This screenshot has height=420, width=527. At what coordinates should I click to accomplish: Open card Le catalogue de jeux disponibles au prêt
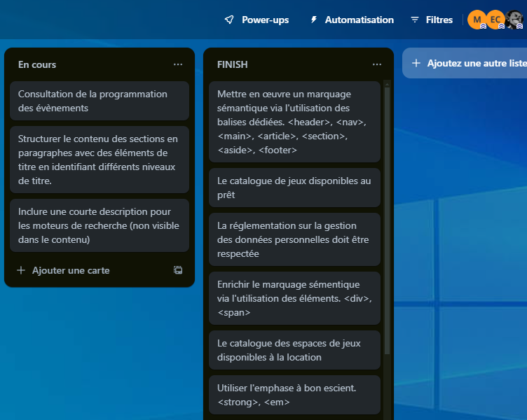(295, 188)
